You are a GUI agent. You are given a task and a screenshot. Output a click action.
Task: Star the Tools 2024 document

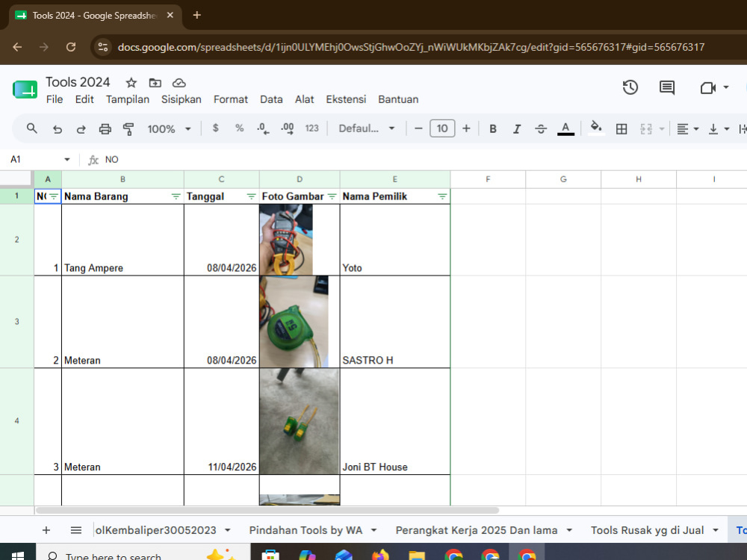(x=131, y=83)
